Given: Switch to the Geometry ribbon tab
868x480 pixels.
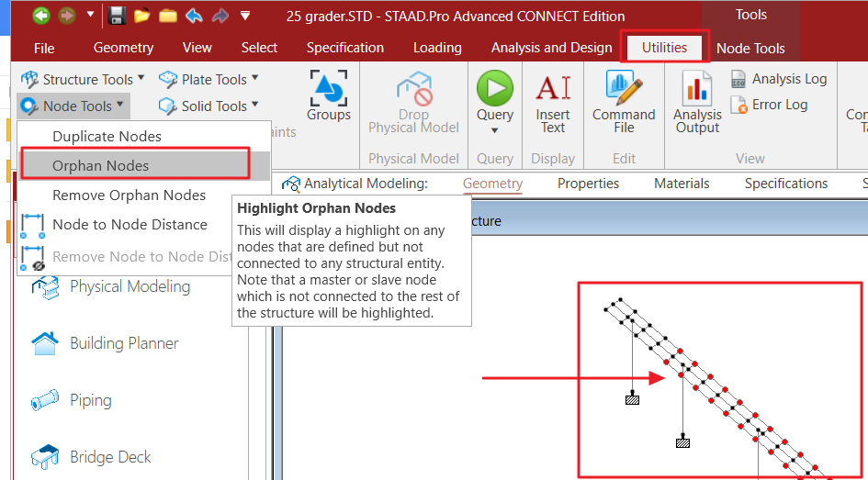Looking at the screenshot, I should pyautogui.click(x=123, y=48).
